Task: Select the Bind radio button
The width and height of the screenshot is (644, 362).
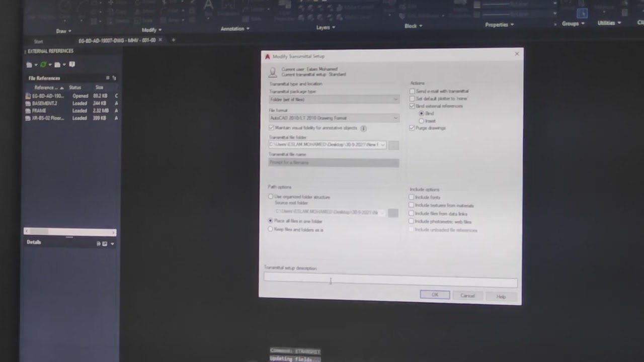Action: (422, 114)
